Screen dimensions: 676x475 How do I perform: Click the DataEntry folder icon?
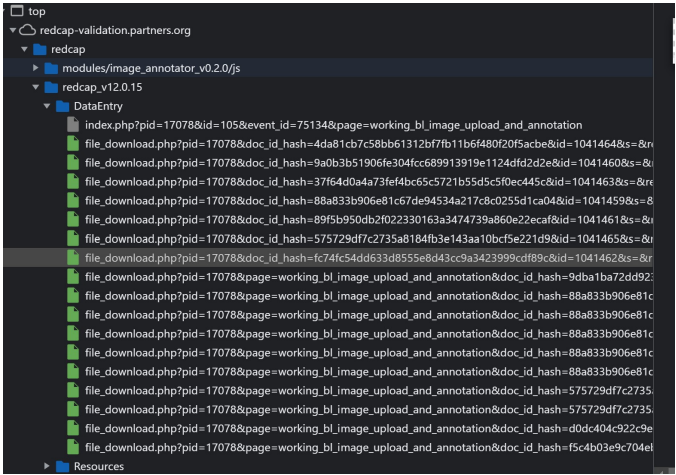point(63,106)
